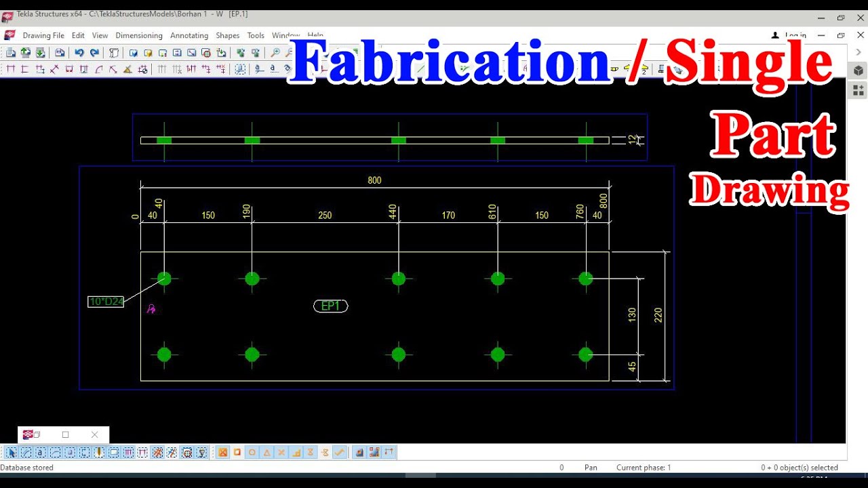Click the Log in user button

click(x=790, y=35)
